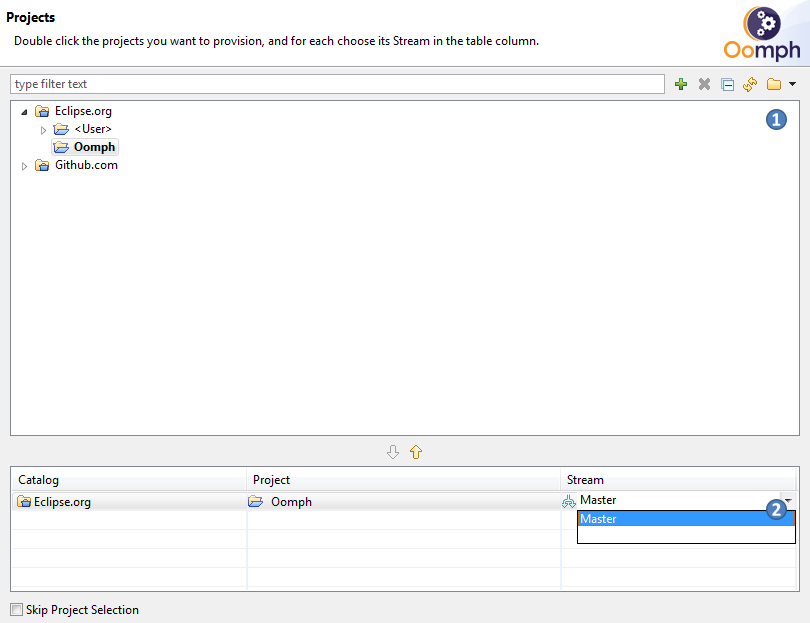The height and width of the screenshot is (623, 810).
Task: Collapse the Eclipse.org catalog node
Action: click(x=24, y=112)
